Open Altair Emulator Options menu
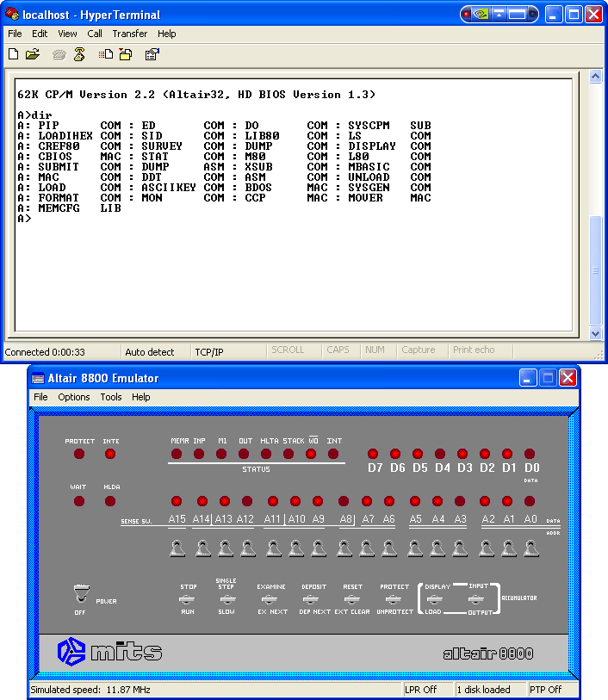The height and width of the screenshot is (700, 608). tap(74, 397)
